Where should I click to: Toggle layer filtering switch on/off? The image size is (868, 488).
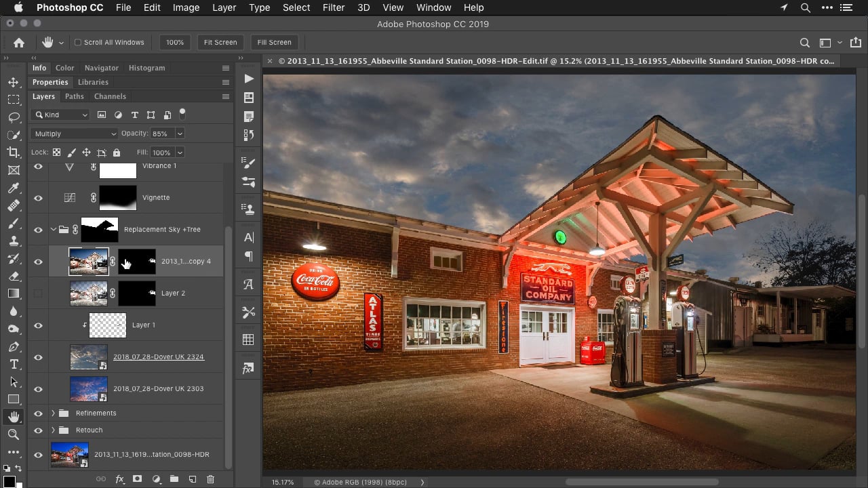[182, 113]
